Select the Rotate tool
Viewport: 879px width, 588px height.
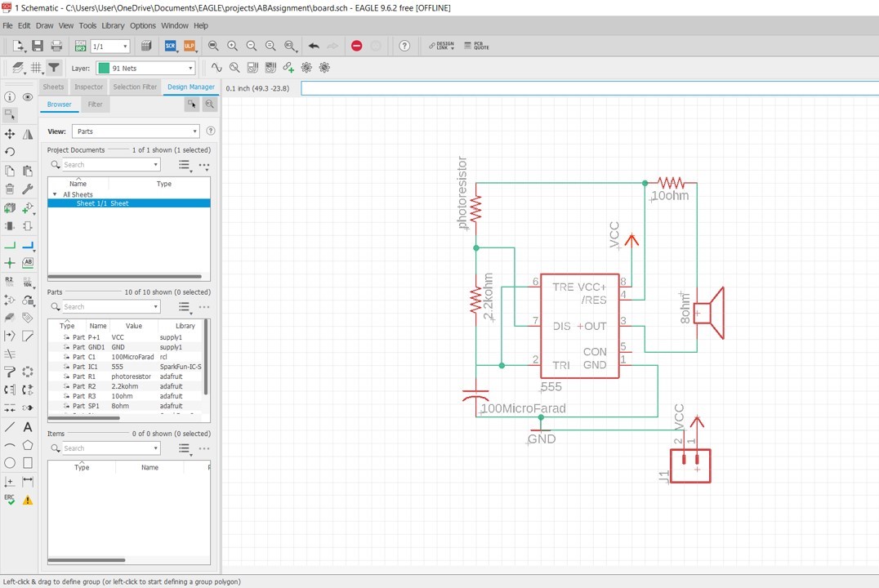coord(10,152)
